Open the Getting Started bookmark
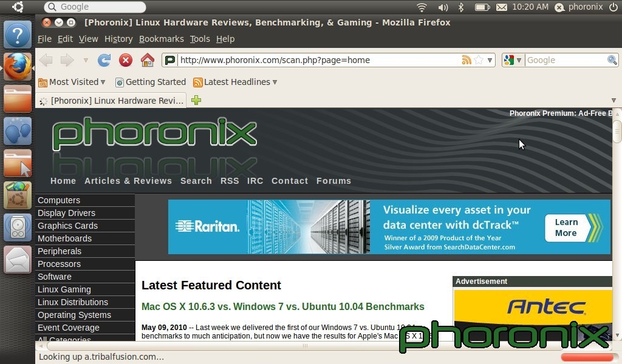 151,82
